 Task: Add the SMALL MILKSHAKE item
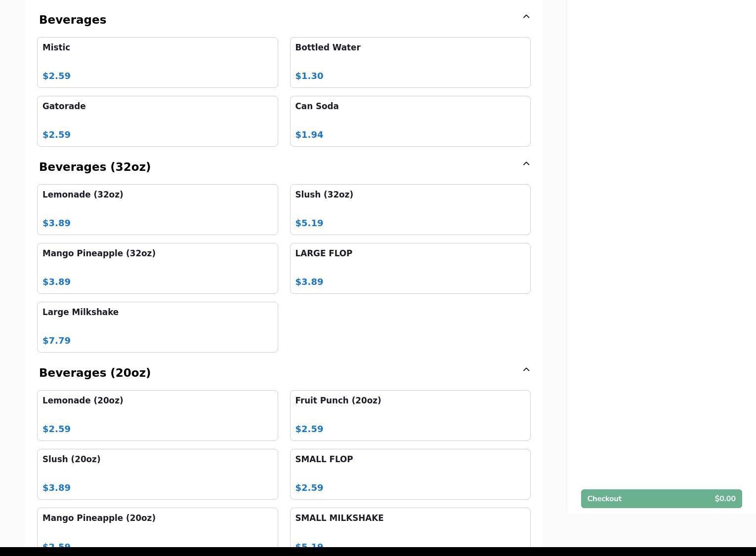coord(410,527)
